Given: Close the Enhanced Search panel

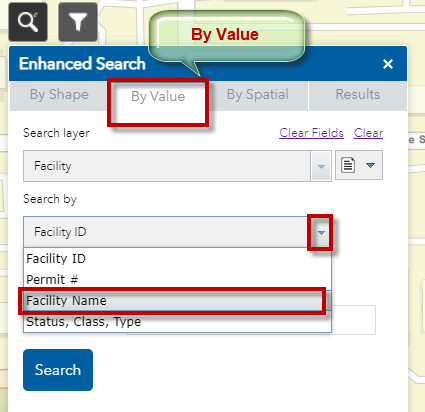Looking at the screenshot, I should [x=388, y=64].
